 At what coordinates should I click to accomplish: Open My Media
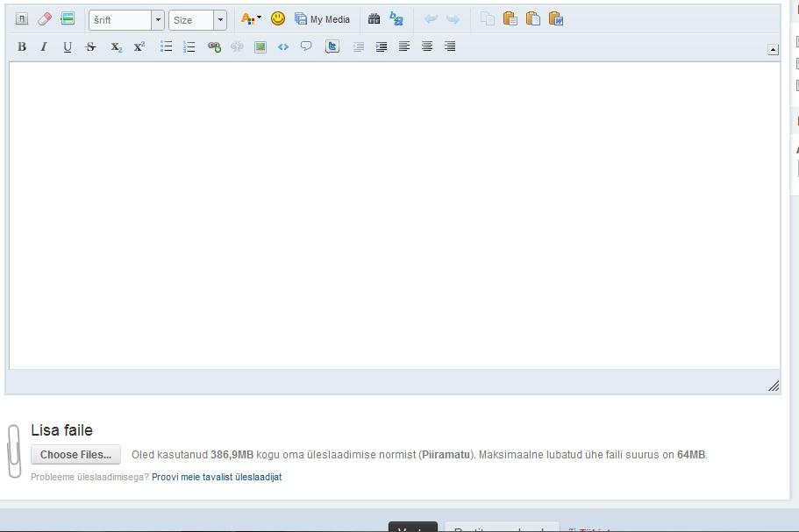point(322,18)
